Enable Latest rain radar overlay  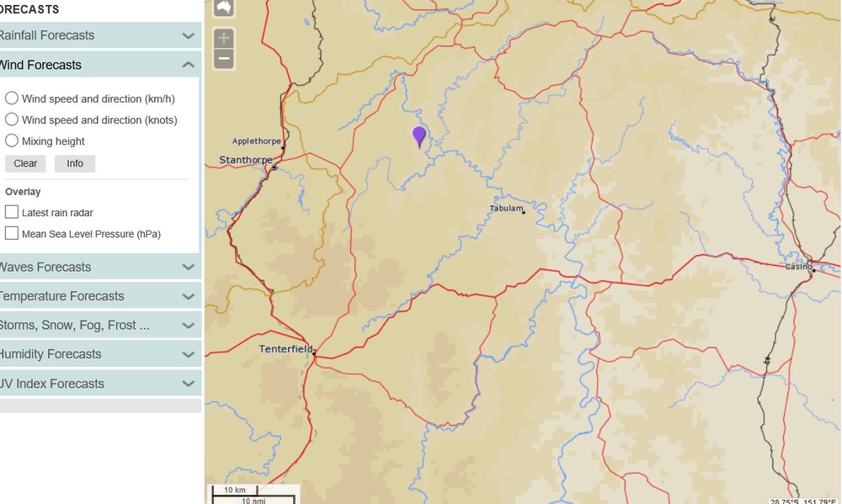12,211
